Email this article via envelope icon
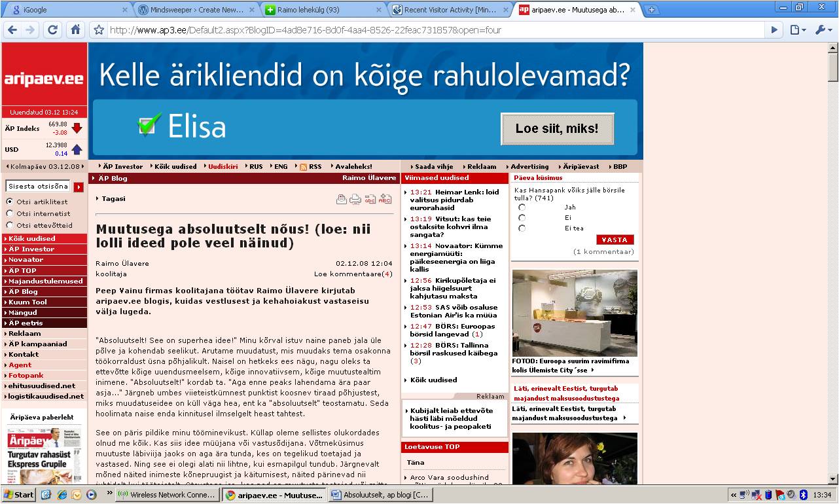The width and height of the screenshot is (839, 504). click(x=342, y=200)
